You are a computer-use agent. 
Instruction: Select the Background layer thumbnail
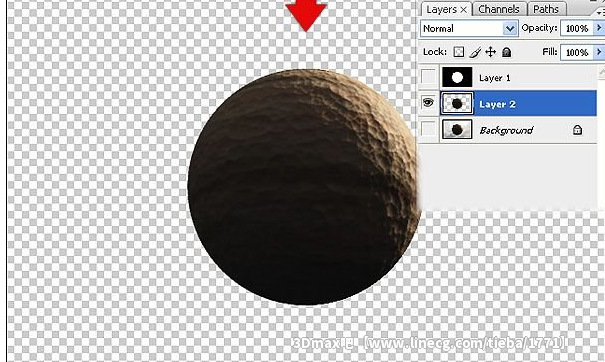click(457, 129)
